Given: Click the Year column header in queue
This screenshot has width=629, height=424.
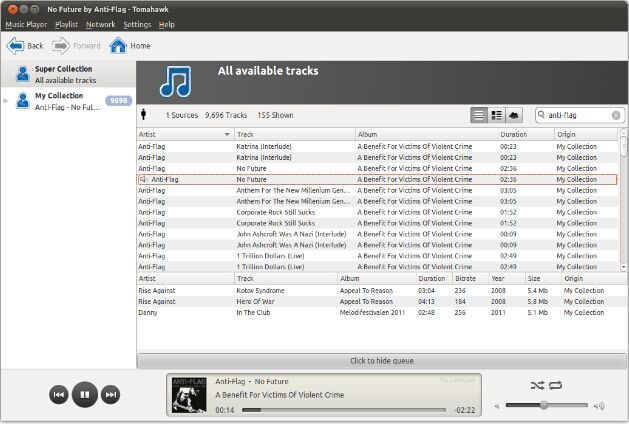Looking at the screenshot, I should (507, 278).
